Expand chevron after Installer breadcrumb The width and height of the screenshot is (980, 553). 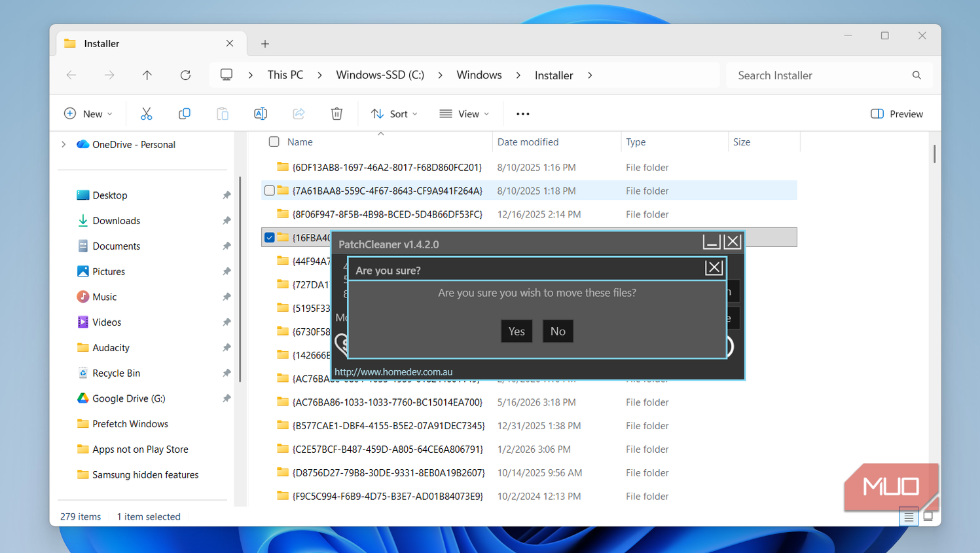pos(590,75)
